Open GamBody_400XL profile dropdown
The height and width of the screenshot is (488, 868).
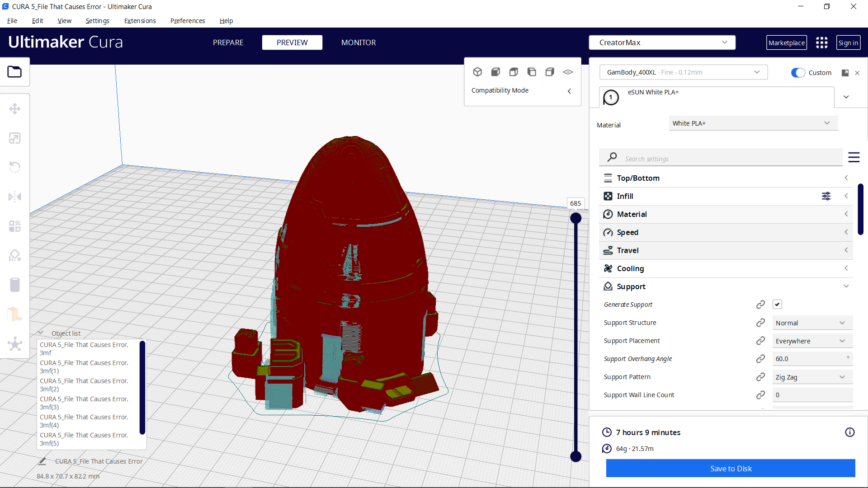(x=684, y=72)
